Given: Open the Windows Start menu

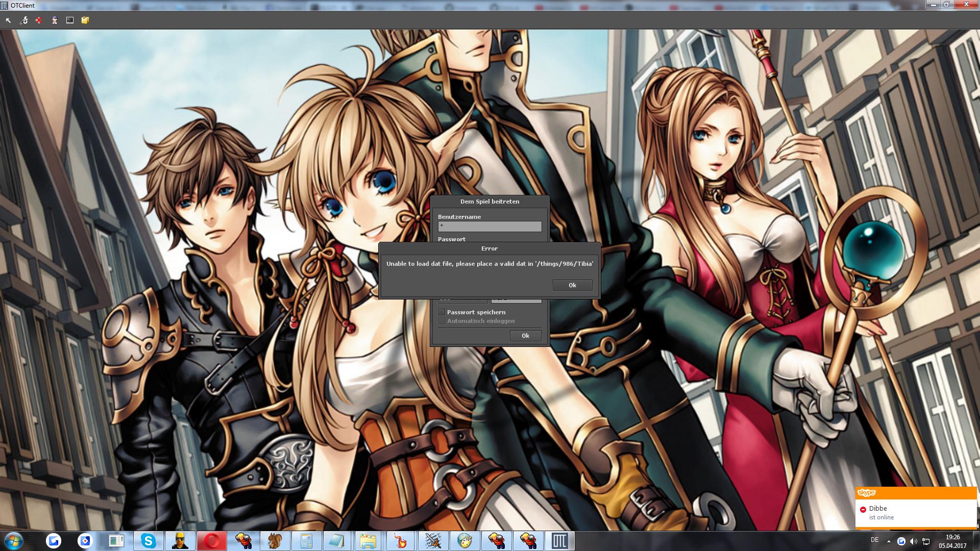Looking at the screenshot, I should (x=14, y=541).
